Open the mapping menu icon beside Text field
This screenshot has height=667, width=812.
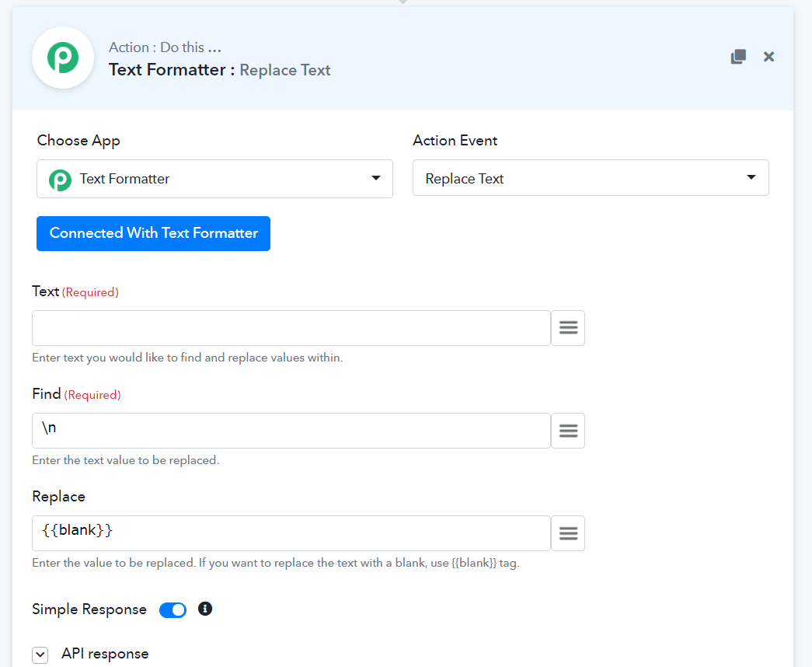coord(568,328)
